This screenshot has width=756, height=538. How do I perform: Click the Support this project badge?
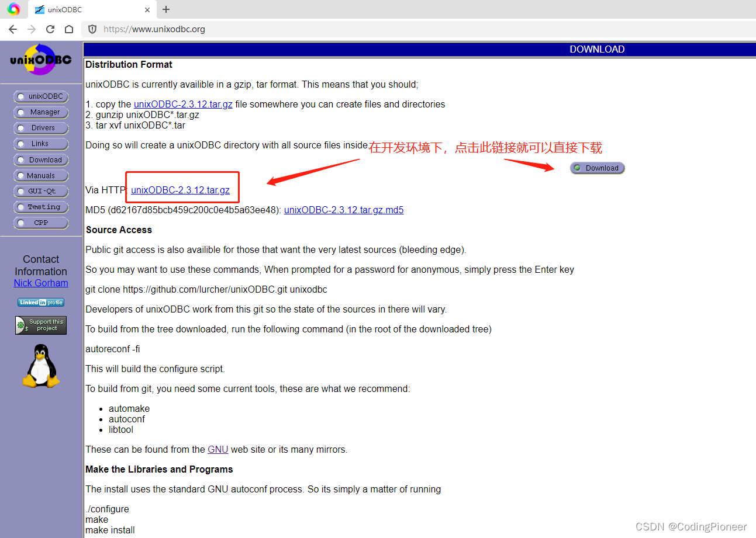[x=41, y=325]
